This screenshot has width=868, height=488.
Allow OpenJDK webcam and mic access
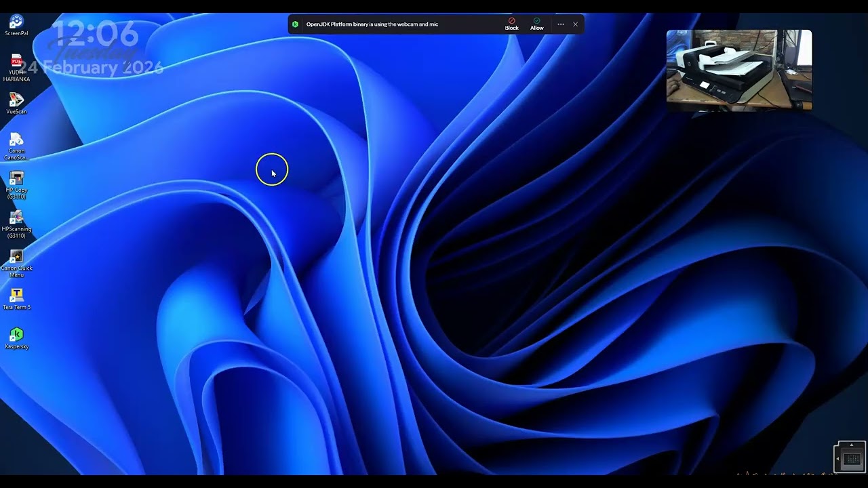[x=537, y=24]
